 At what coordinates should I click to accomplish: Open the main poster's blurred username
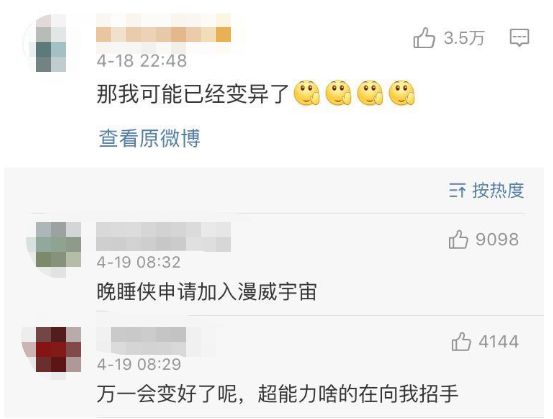pos(163,32)
